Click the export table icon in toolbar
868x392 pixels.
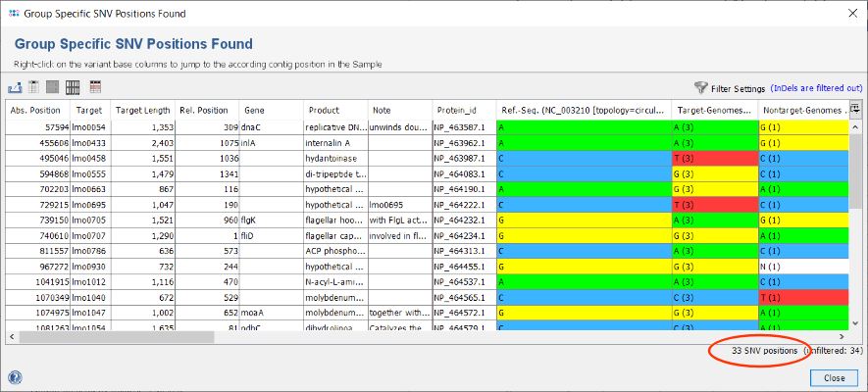(17, 87)
